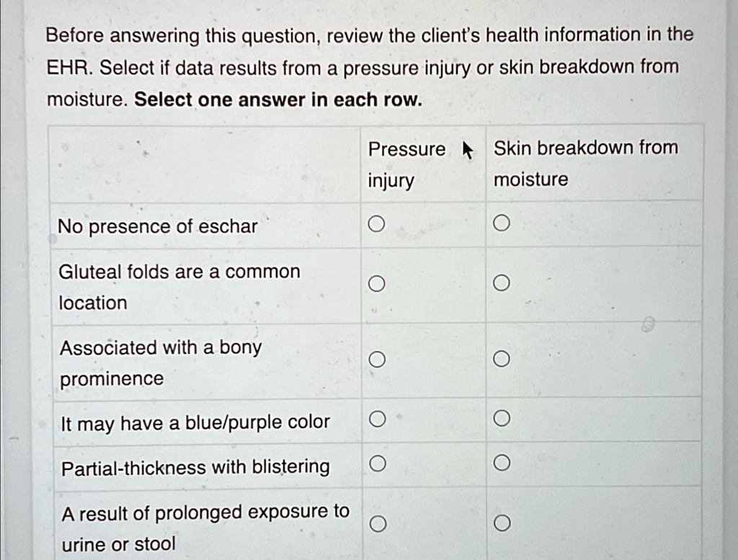
Task: Mark Pressure injury for bony prominence row
Action: point(377,360)
